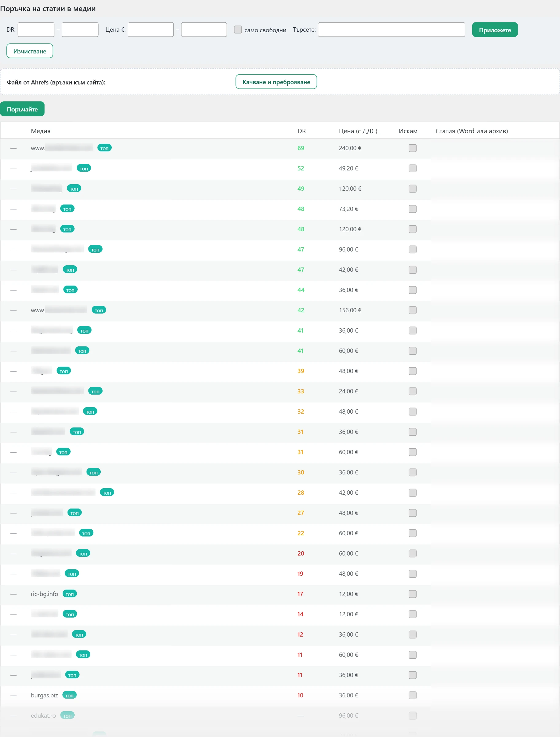
Task: Toggle the само свободни checkbox
Action: click(x=238, y=30)
